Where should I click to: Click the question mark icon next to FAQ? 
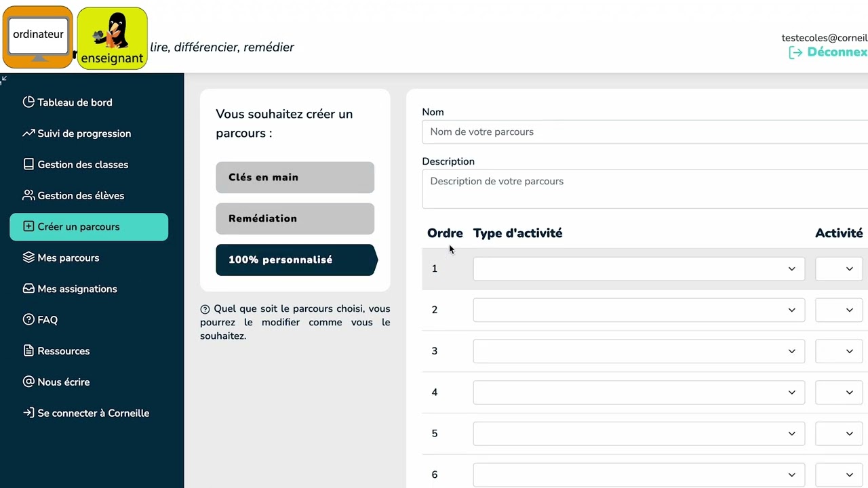(28, 320)
